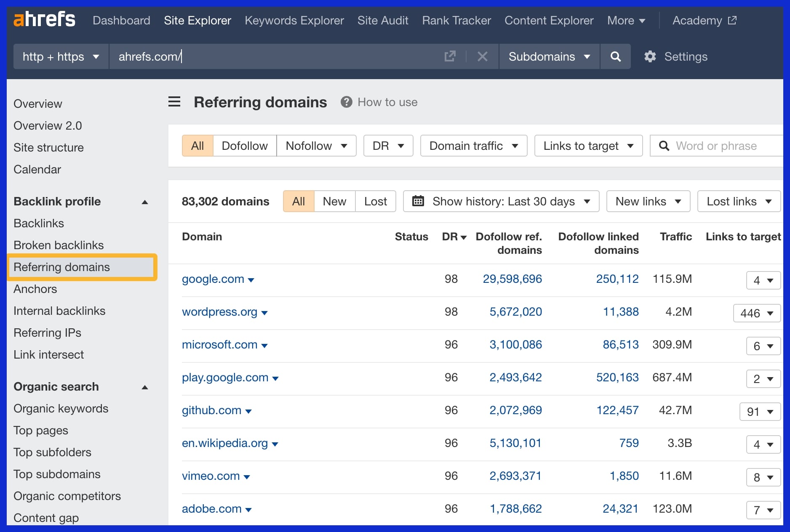The width and height of the screenshot is (790, 532).
Task: Open the Nofollow filter dropdown
Action: (x=316, y=146)
